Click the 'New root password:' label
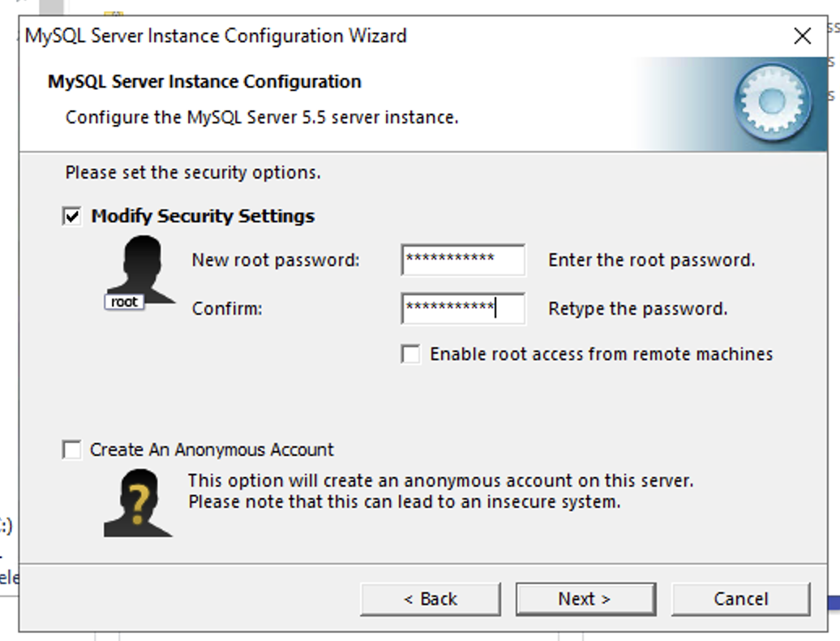840x641 pixels. pos(276,260)
